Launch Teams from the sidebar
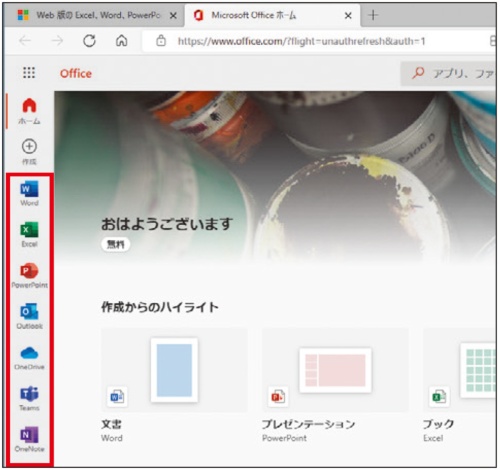 coord(29,398)
